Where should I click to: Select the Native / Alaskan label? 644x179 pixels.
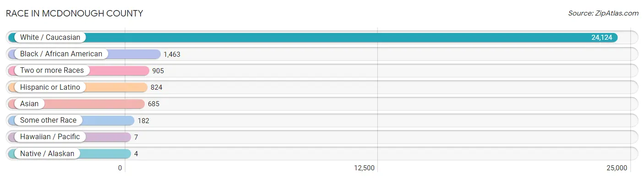click(x=47, y=154)
